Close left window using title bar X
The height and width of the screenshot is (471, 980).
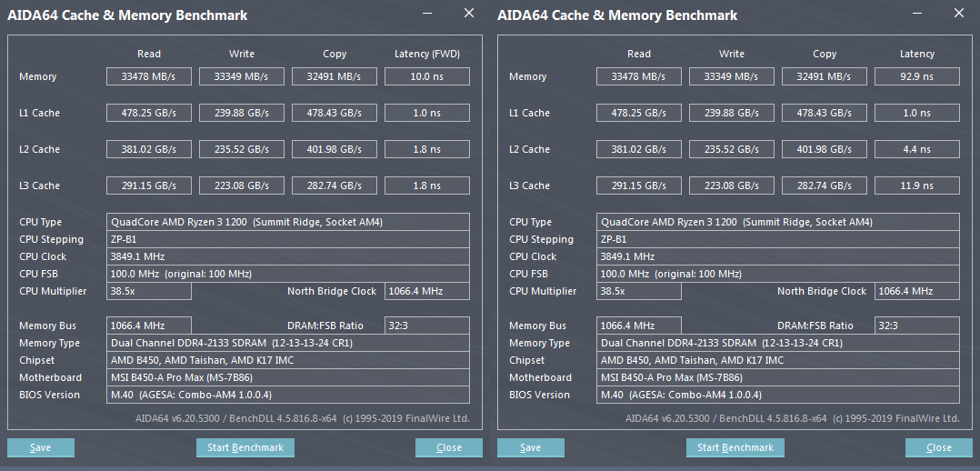coord(469,14)
